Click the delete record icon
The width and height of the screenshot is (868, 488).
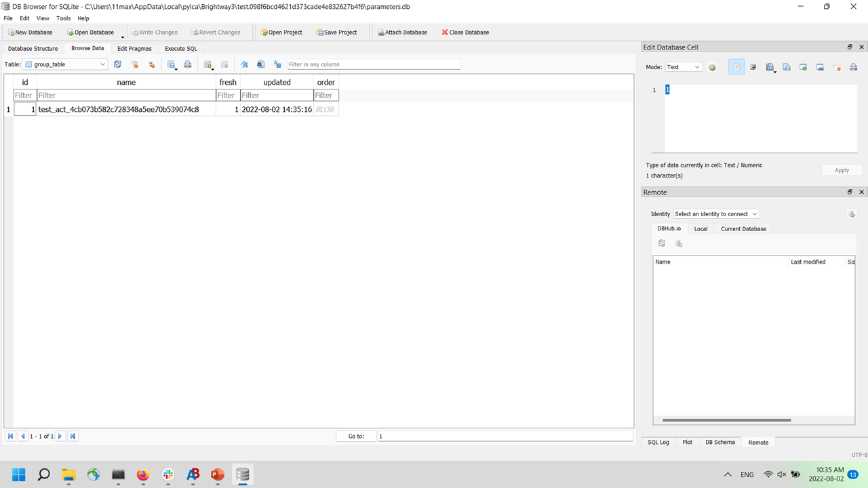click(x=224, y=64)
